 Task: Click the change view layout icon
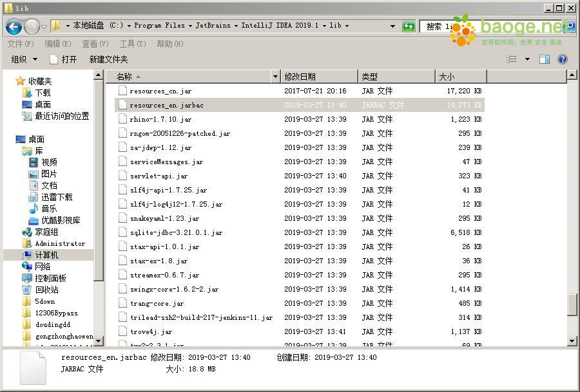[x=512, y=59]
